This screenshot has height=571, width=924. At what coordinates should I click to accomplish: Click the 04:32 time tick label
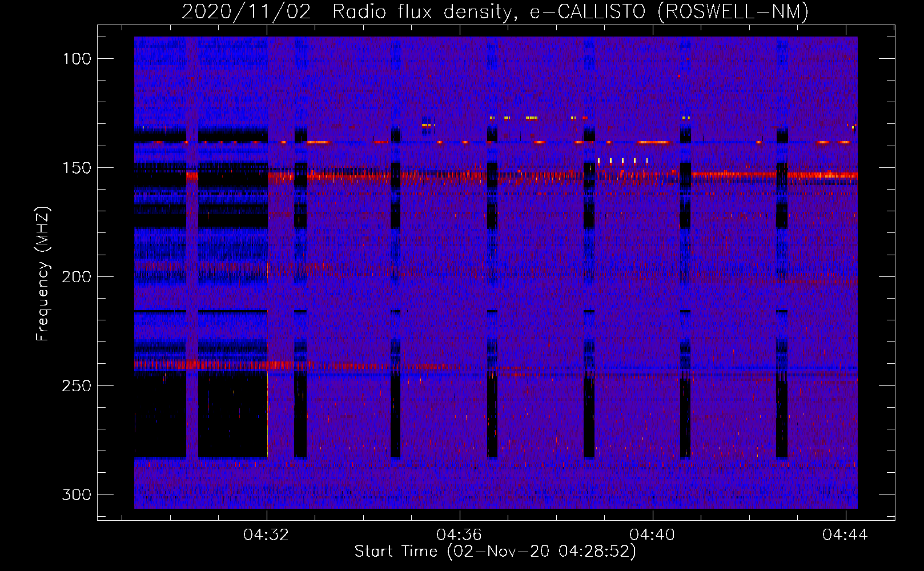[x=266, y=535]
